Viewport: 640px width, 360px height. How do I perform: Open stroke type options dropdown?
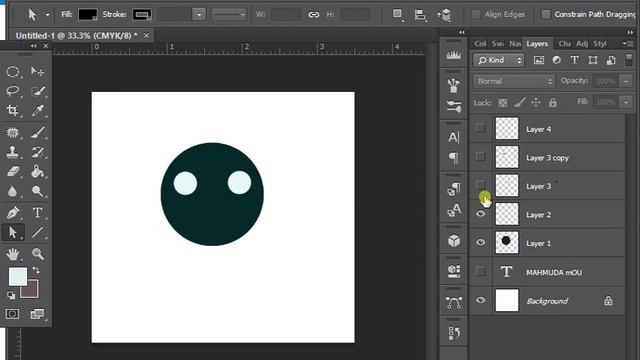(x=229, y=15)
